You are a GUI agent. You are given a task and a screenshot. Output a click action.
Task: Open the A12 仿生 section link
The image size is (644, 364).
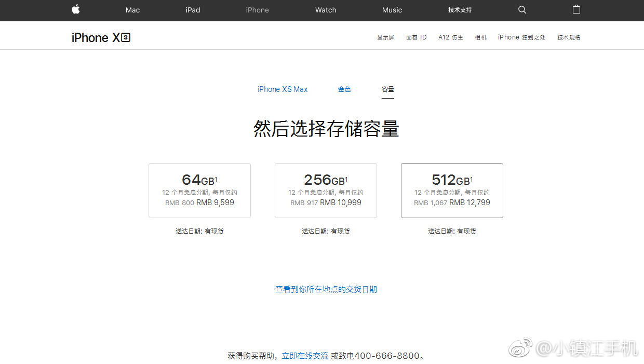pos(451,37)
